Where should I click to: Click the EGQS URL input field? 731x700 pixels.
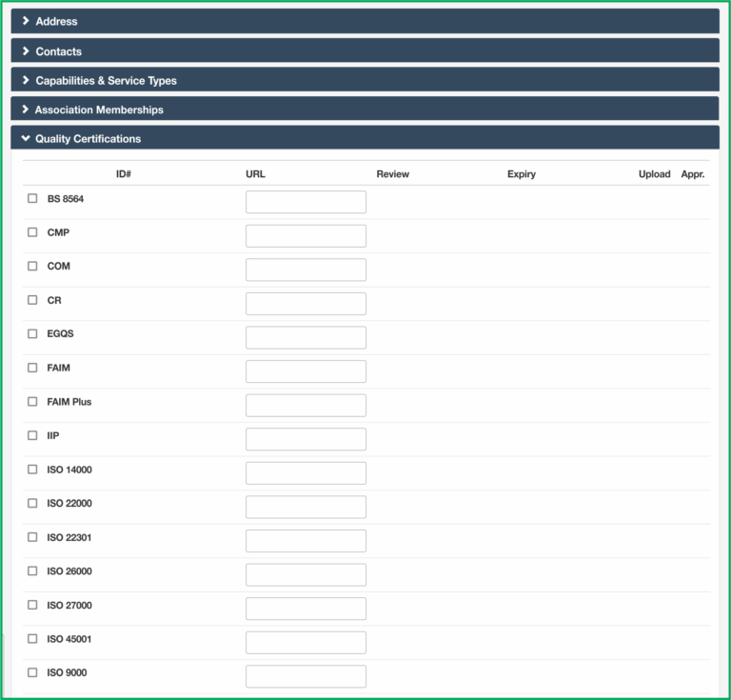306,338
